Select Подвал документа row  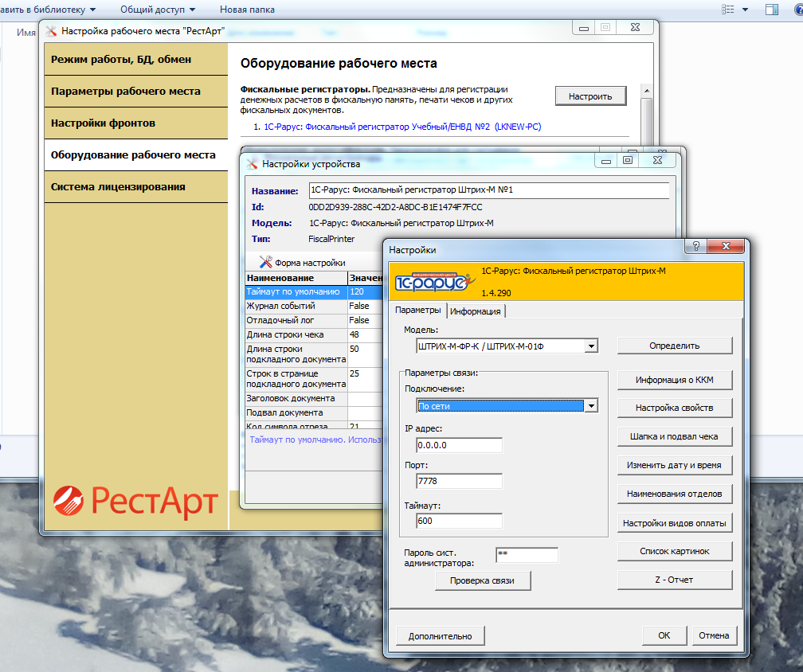point(314,412)
